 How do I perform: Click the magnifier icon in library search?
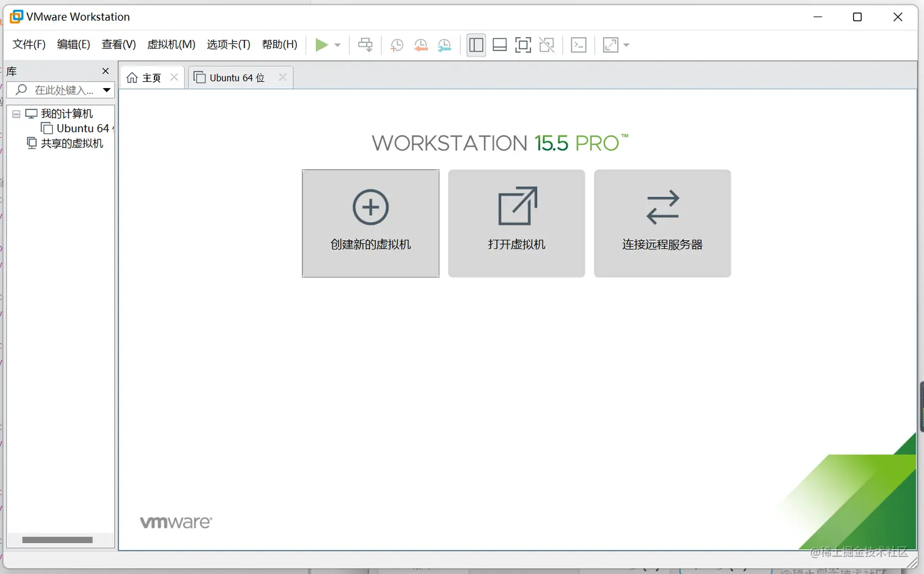pos(21,90)
